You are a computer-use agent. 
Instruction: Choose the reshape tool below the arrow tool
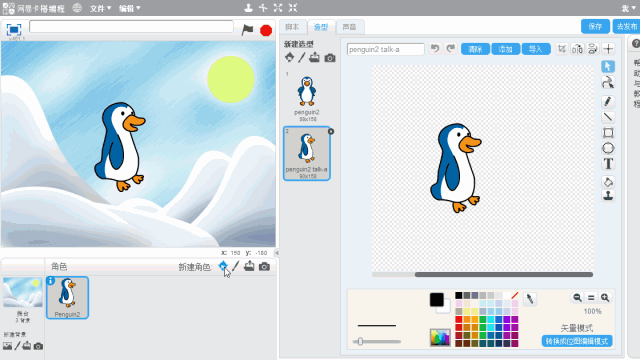pos(608,83)
